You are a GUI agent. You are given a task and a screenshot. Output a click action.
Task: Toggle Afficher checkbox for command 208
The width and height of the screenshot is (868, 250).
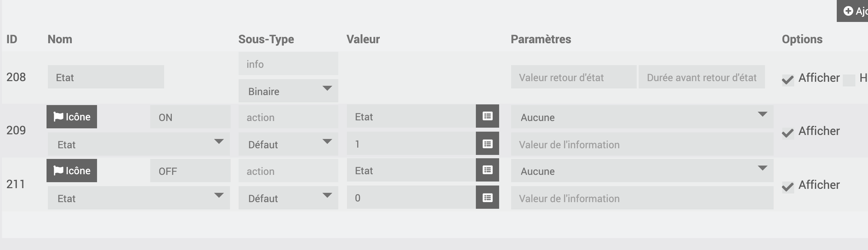pyautogui.click(x=788, y=80)
